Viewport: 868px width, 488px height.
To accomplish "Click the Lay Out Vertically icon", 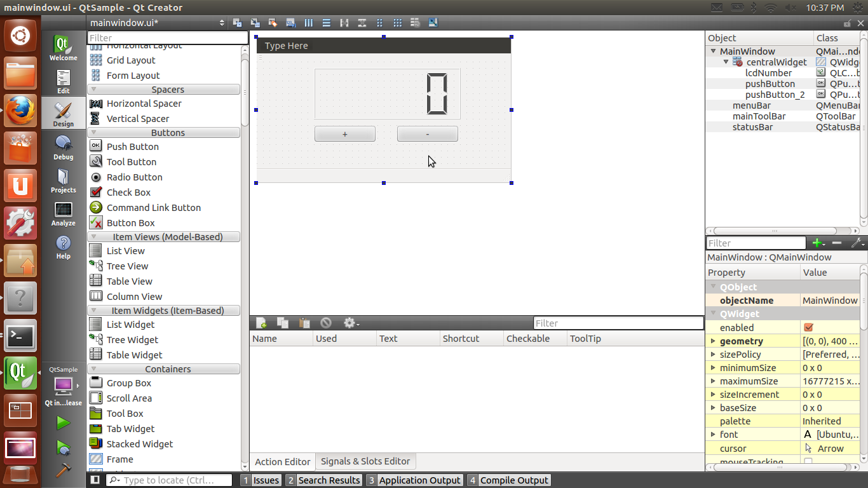I will tap(326, 22).
